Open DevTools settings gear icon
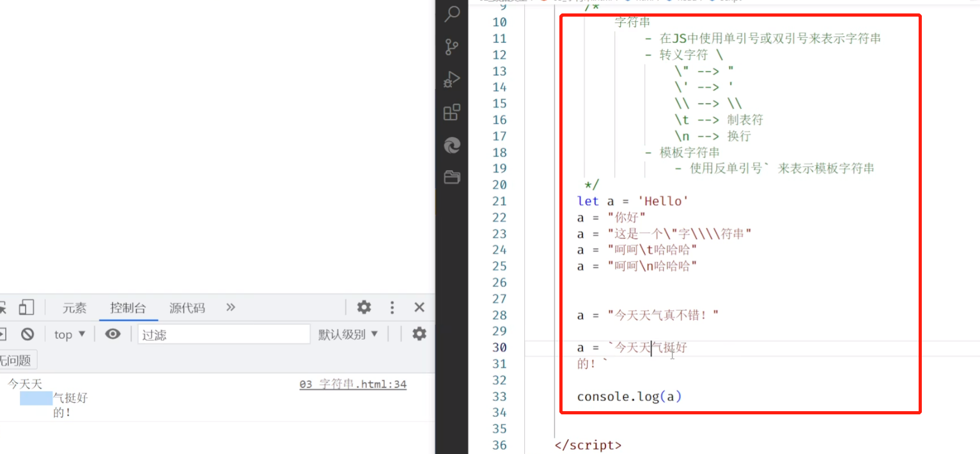 pos(364,307)
